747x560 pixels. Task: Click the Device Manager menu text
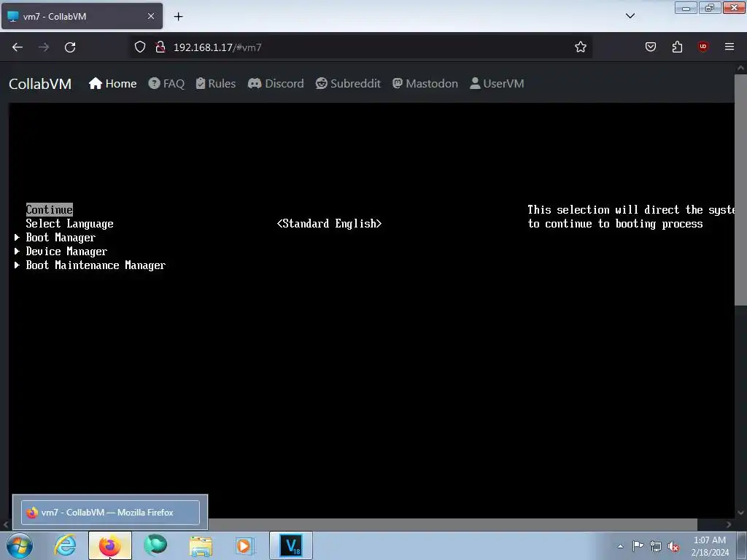point(66,251)
